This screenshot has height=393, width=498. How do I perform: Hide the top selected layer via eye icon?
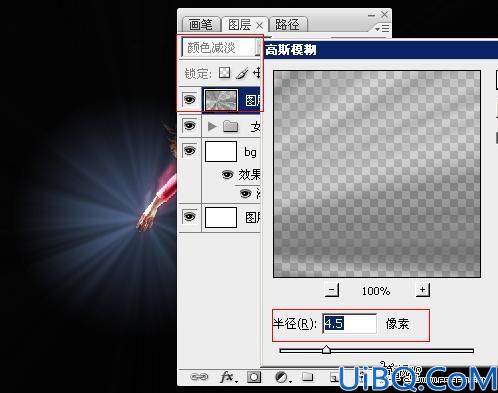(190, 99)
